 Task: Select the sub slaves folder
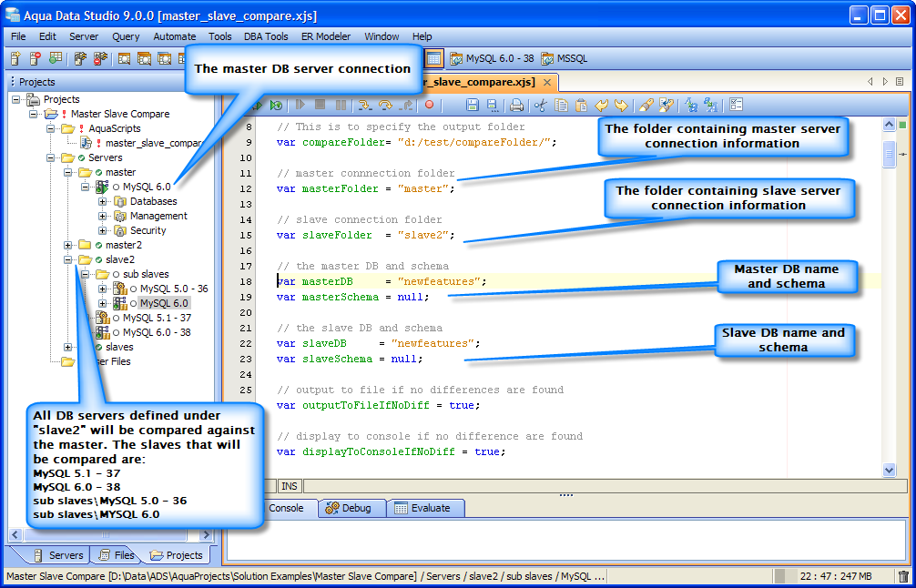146,274
